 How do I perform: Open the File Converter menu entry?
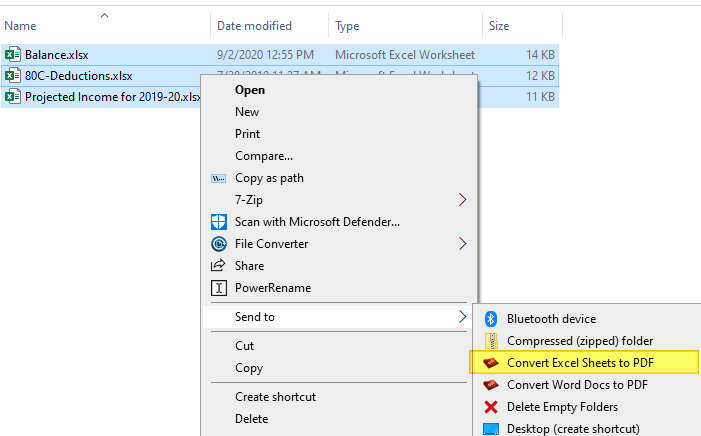click(271, 244)
